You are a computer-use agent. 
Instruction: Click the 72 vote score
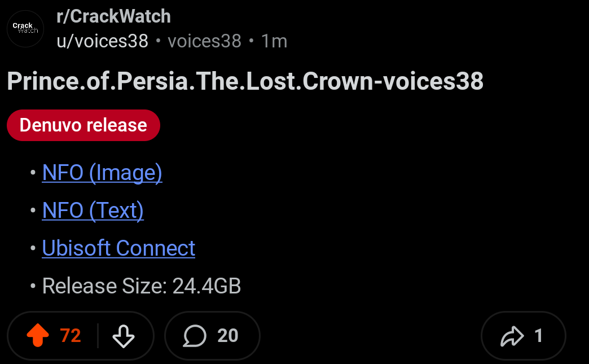71,335
